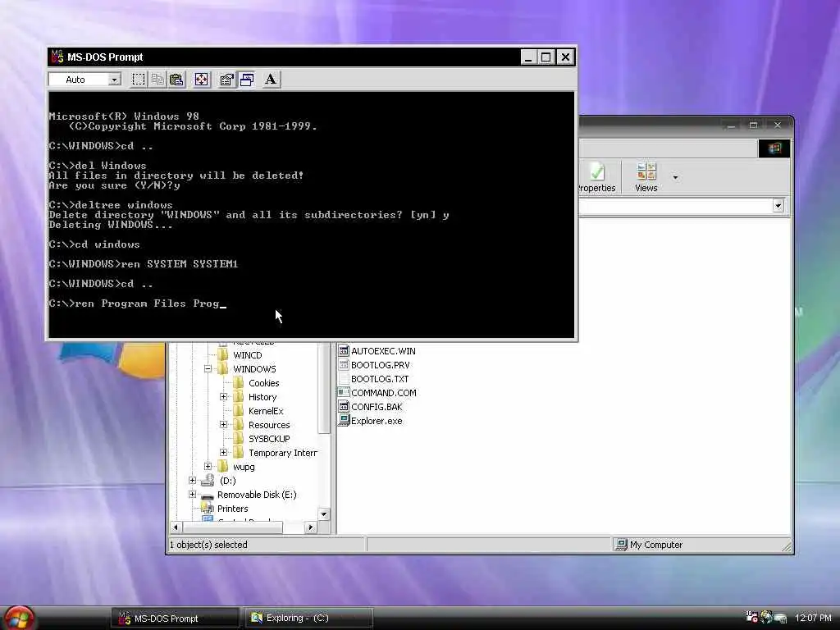This screenshot has width=840, height=630.
Task: Select the Cookies folder
Action: point(263,383)
